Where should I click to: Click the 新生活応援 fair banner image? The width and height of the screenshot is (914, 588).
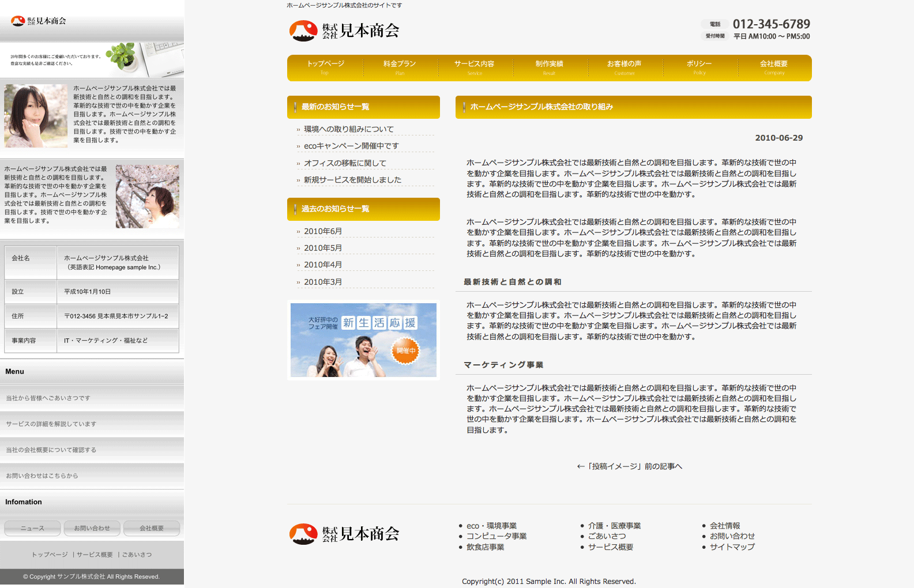pos(363,340)
